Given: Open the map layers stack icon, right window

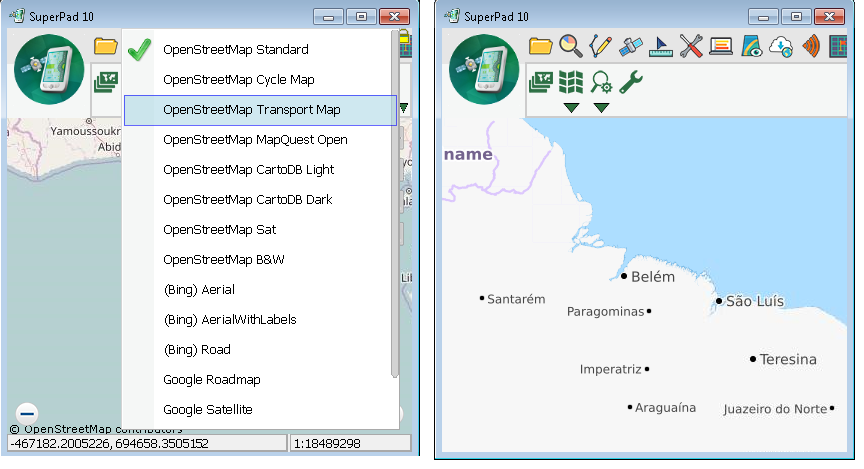Looking at the screenshot, I should 541,82.
